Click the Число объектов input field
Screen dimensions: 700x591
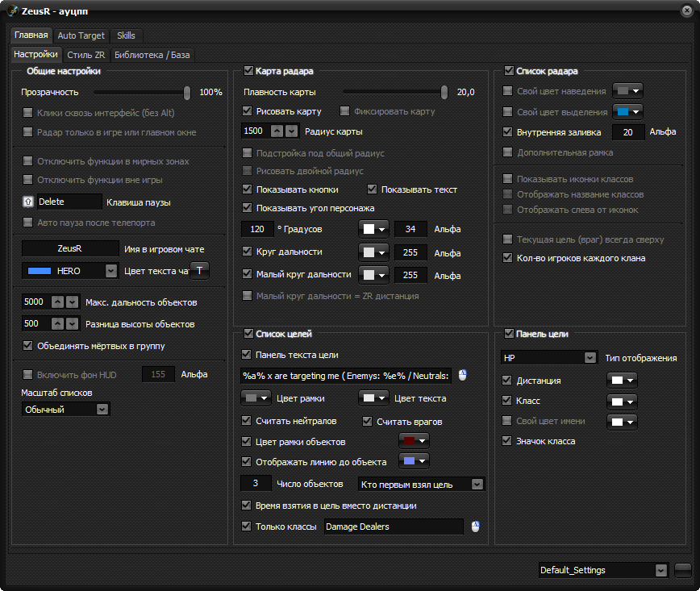256,483
